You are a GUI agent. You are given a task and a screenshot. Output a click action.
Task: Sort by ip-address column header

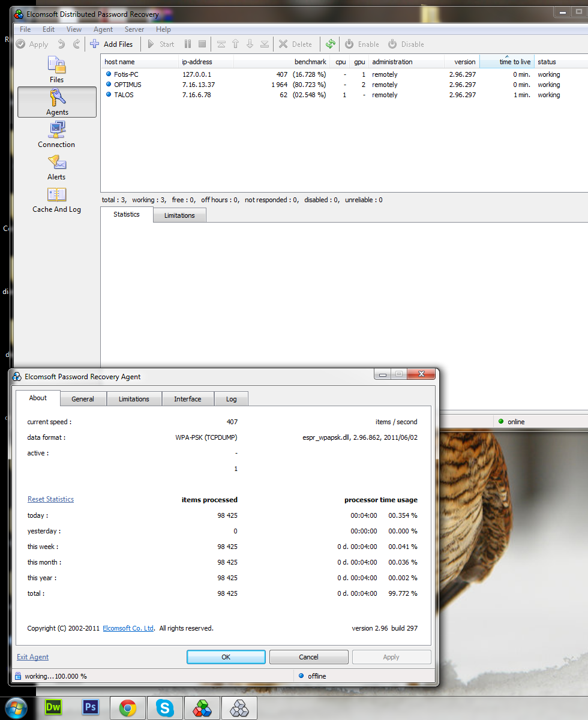206,62
